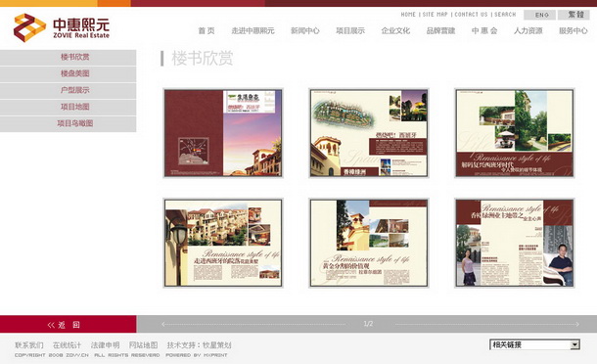Go to the previous page arrow
Viewport: 597px width, 364px height.
pos(163,325)
